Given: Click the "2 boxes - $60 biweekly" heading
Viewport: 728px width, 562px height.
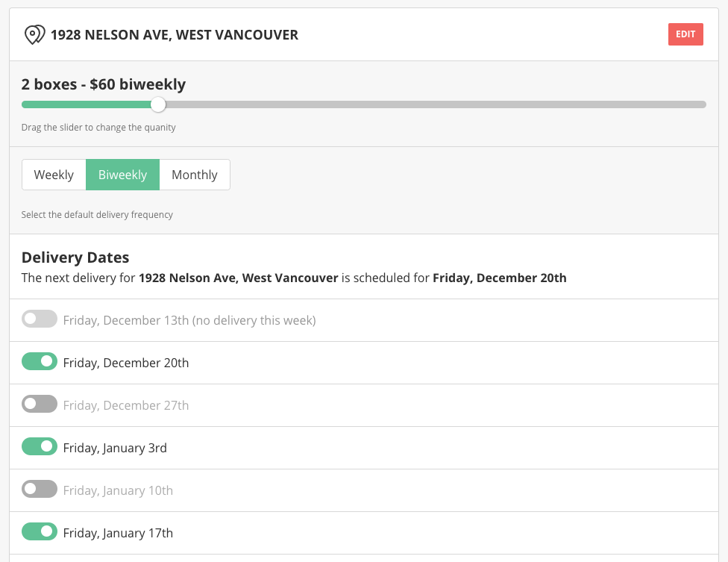Looking at the screenshot, I should pyautogui.click(x=104, y=84).
